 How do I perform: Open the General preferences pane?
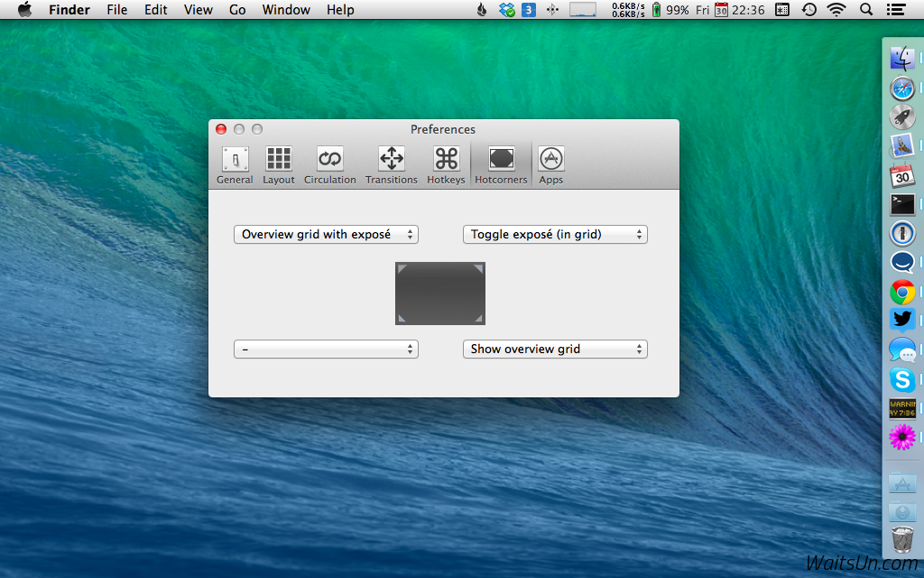click(235, 165)
